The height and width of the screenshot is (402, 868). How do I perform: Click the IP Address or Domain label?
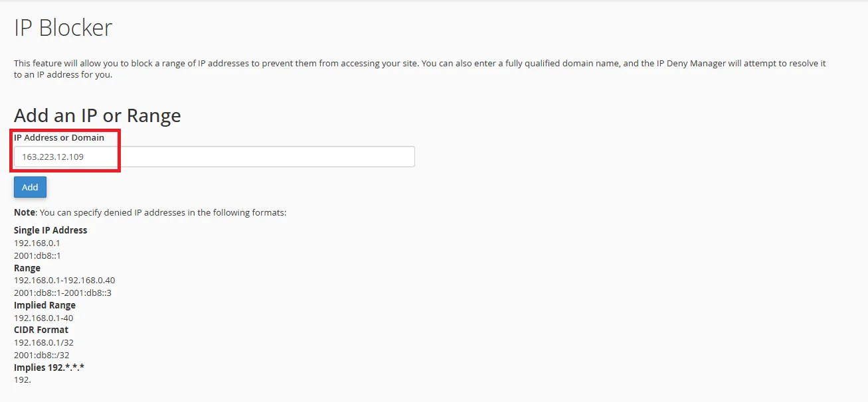(x=59, y=137)
